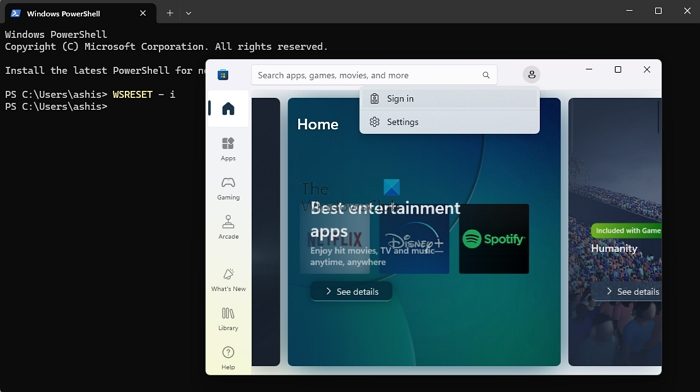The width and height of the screenshot is (700, 392).
Task: Click the Install the latest PowerShell line
Action: 105,71
